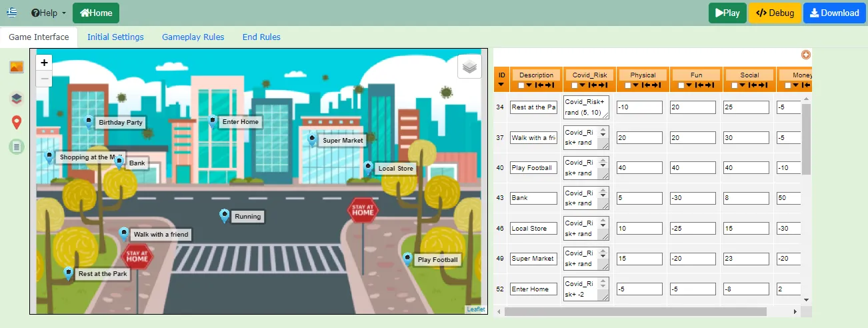Open the Help dropdown menu
868x328 pixels.
(x=49, y=13)
